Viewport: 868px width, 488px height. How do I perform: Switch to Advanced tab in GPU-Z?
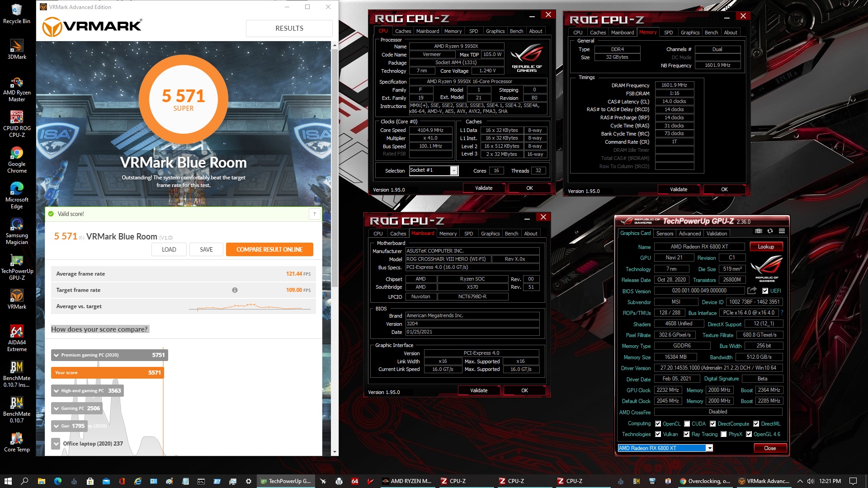(x=689, y=234)
